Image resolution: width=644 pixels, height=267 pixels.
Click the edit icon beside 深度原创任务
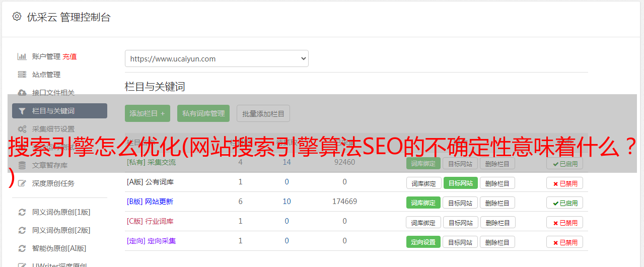[x=22, y=183]
